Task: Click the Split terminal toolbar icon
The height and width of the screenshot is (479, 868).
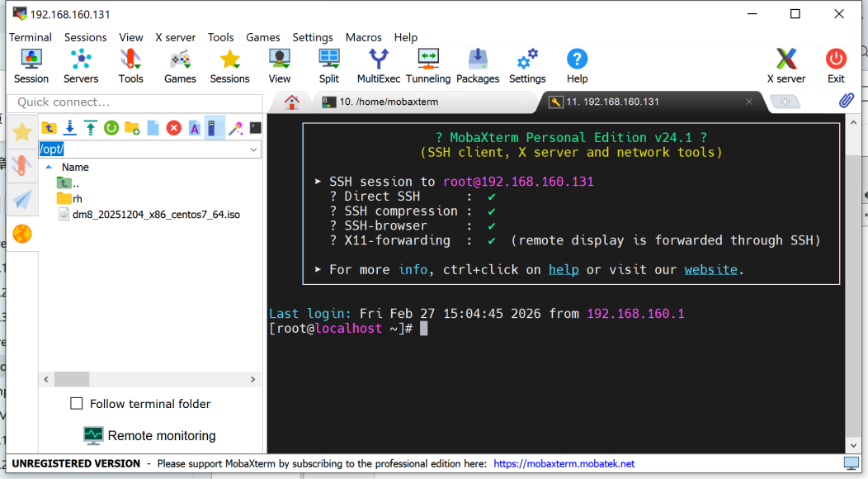Action: 329,67
